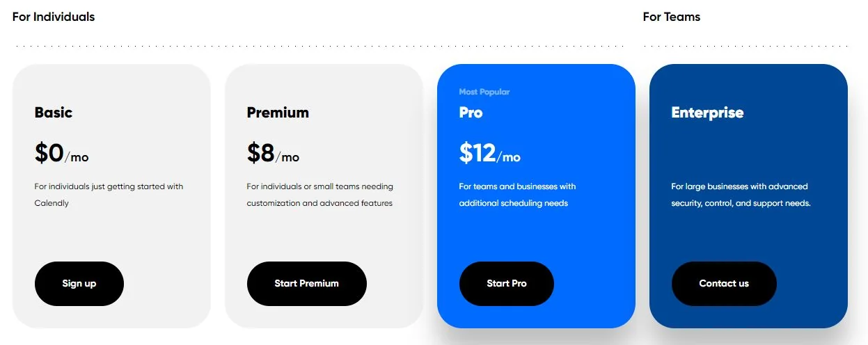Click the $12/mo price
The width and height of the screenshot is (868, 345).
(x=489, y=154)
